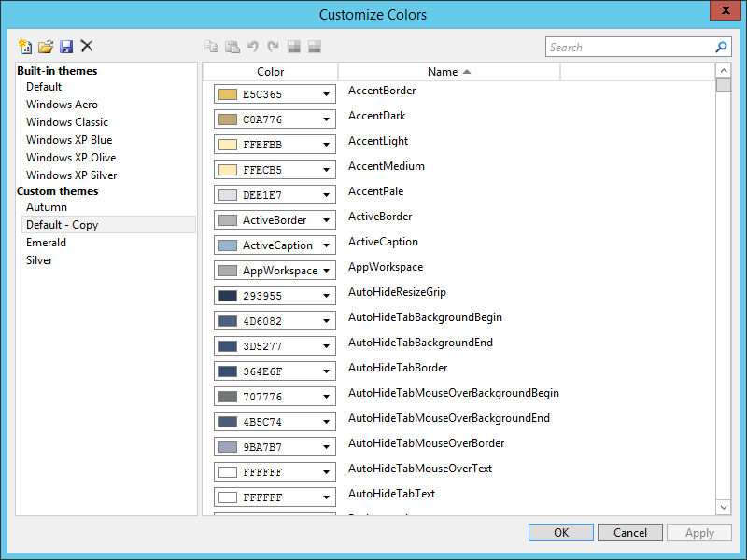Image resolution: width=747 pixels, height=560 pixels.
Task: Apply the theme changes
Action: point(698,532)
